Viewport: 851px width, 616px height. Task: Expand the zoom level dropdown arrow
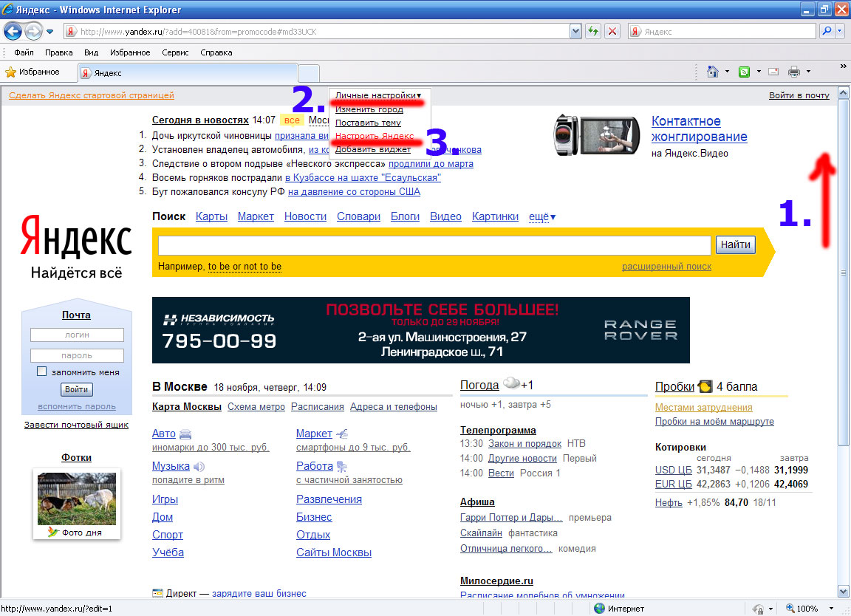(831, 609)
